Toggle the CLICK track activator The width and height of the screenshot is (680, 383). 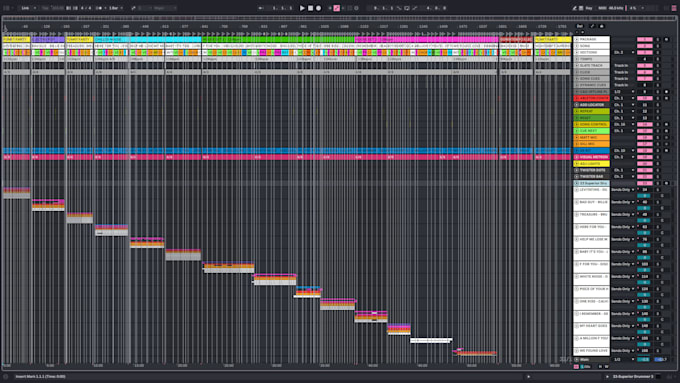[x=645, y=72]
